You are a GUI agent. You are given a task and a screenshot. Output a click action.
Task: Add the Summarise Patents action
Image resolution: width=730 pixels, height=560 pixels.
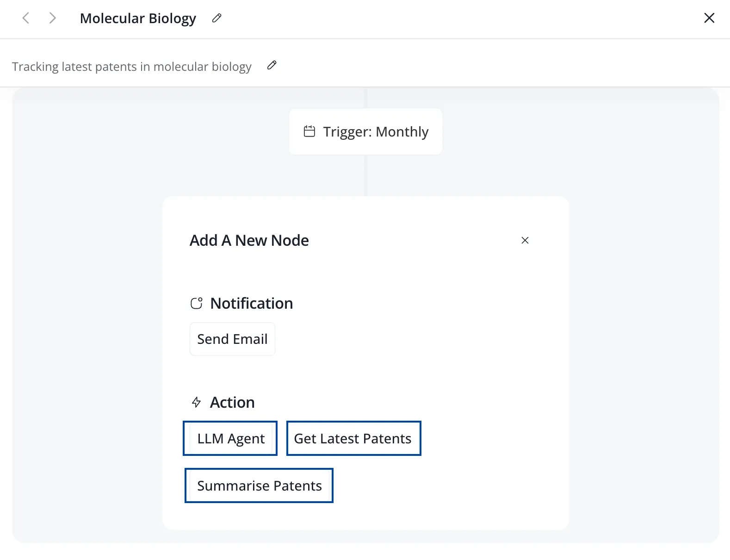click(x=260, y=485)
